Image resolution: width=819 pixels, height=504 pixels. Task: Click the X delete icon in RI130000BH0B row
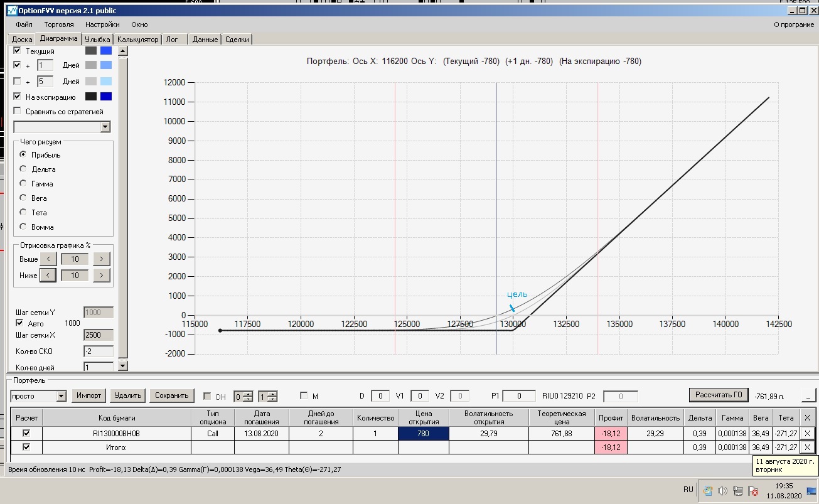pos(807,433)
